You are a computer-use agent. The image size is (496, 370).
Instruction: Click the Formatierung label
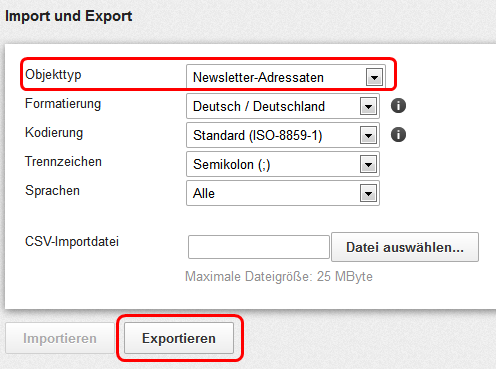pos(63,104)
